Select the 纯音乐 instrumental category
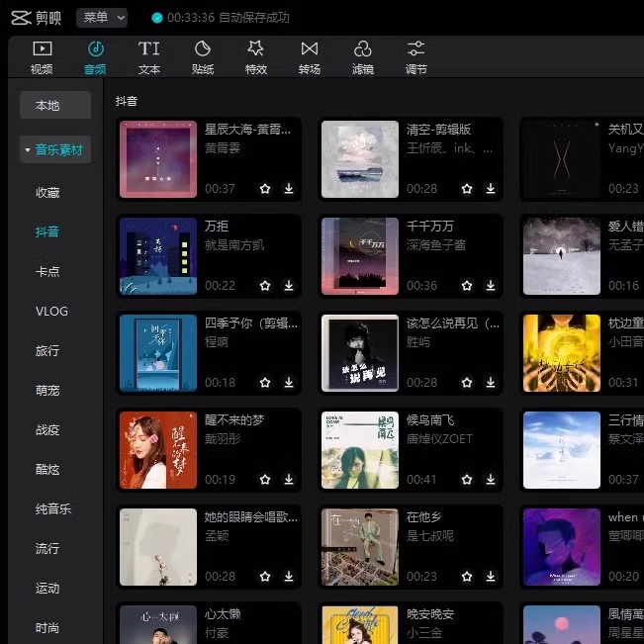Image resolution: width=644 pixels, height=644 pixels. coord(53,508)
